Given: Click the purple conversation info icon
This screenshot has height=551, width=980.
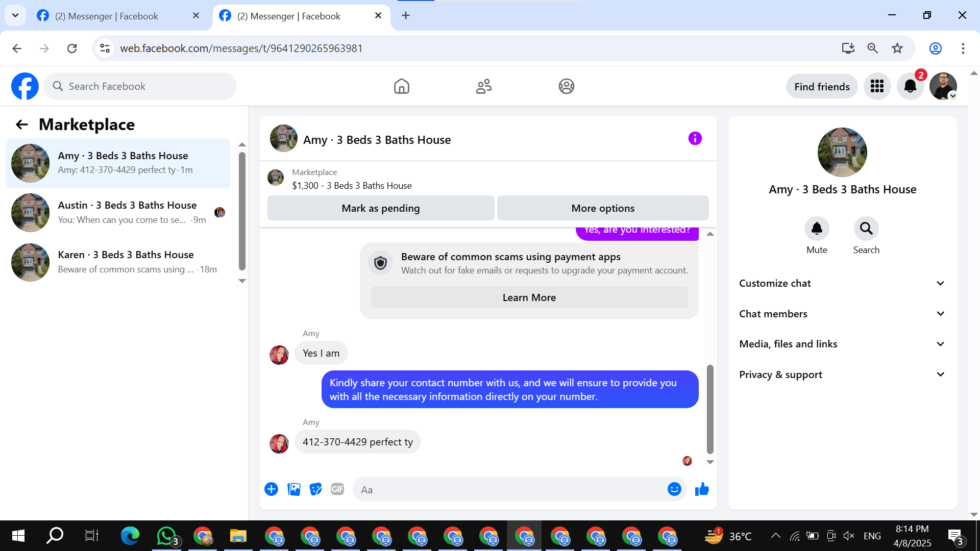Looking at the screenshot, I should click(x=695, y=138).
